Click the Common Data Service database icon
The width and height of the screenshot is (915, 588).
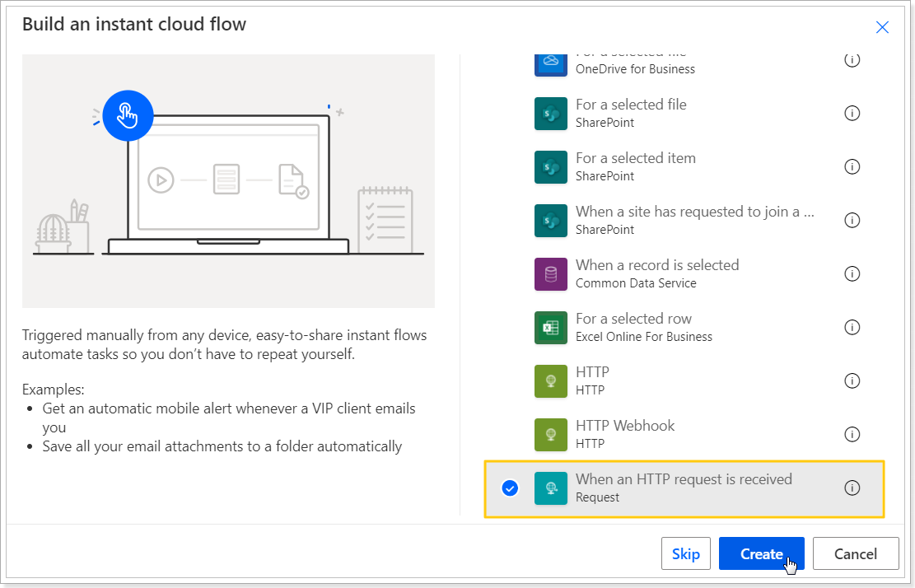click(x=551, y=274)
